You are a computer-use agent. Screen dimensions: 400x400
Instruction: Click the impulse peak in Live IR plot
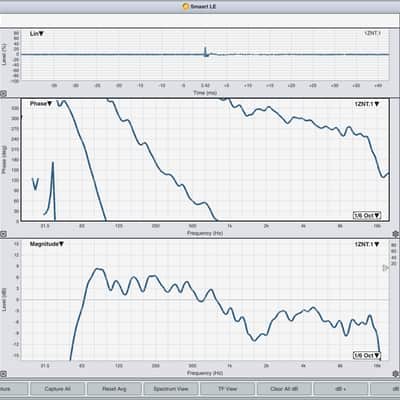[205, 50]
